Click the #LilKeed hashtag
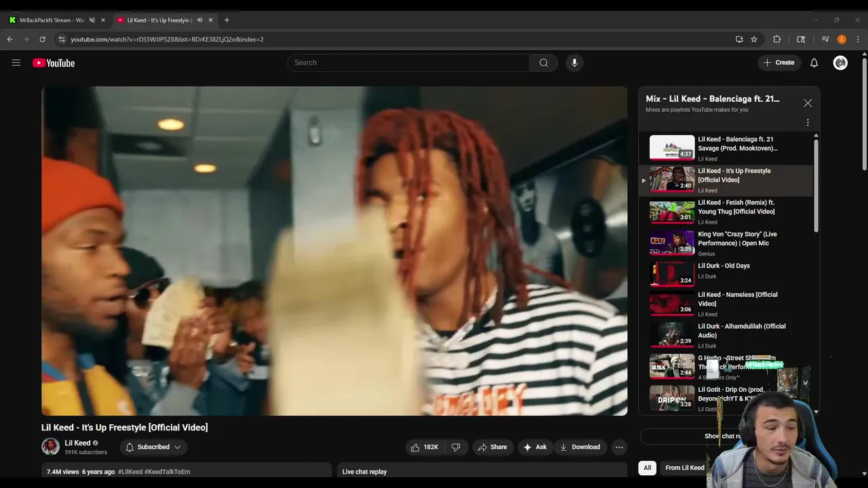This screenshot has width=868, height=488. (130, 472)
